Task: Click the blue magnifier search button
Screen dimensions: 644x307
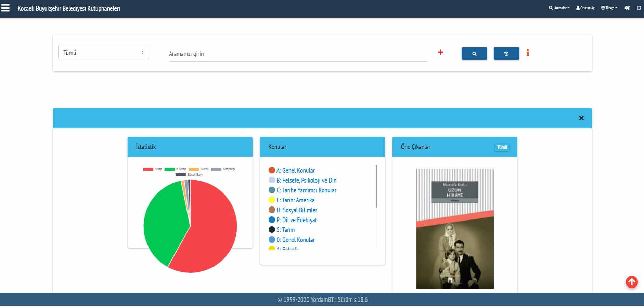Action: [x=474, y=54]
